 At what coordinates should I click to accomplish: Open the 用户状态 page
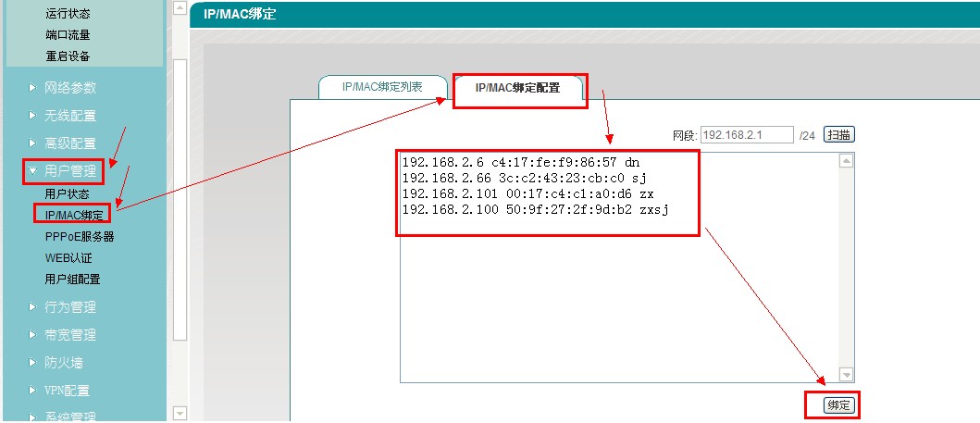(67, 194)
